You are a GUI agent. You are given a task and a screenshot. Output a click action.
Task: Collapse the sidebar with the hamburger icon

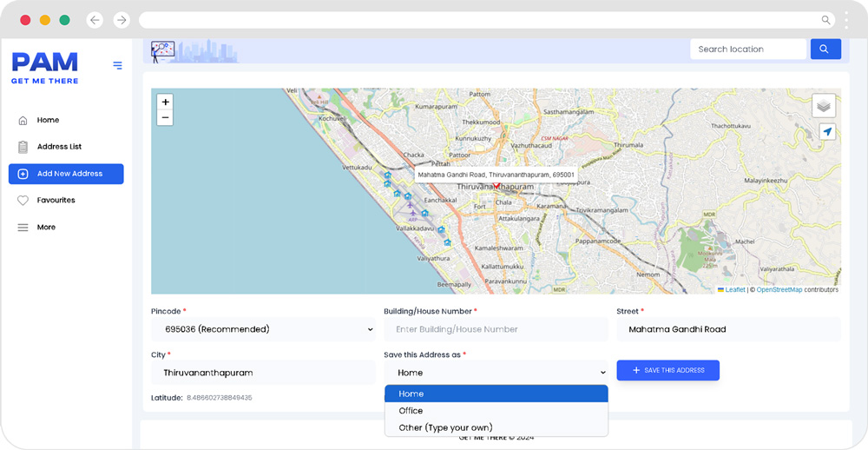pos(117,65)
